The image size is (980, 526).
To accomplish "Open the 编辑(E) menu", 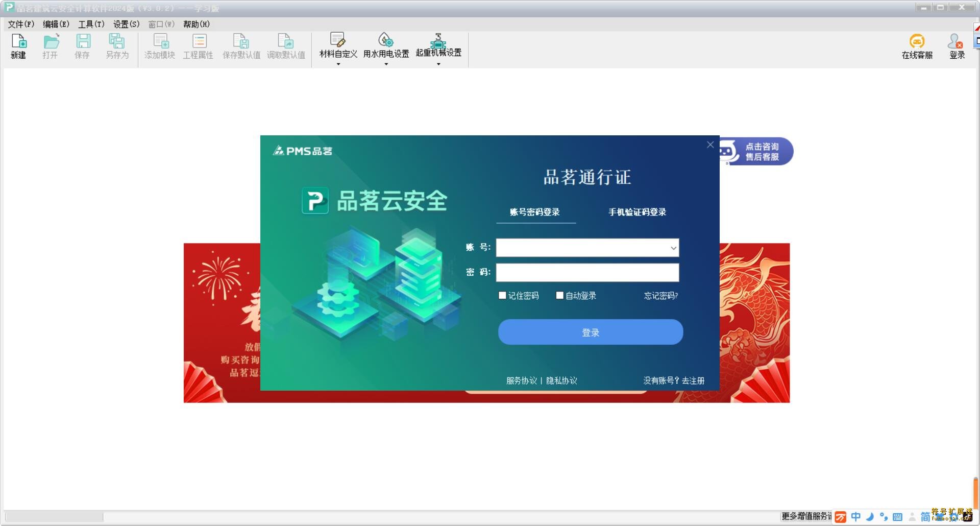I will 56,24.
